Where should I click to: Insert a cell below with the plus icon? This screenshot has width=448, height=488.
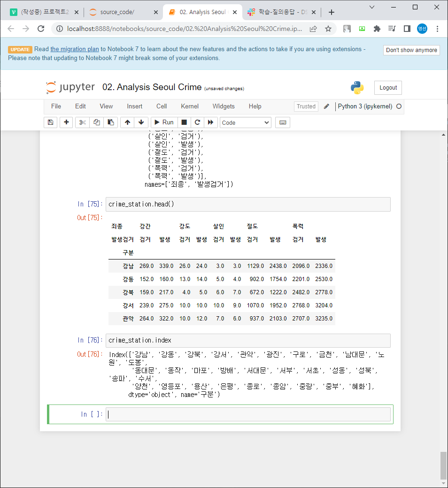coord(66,122)
